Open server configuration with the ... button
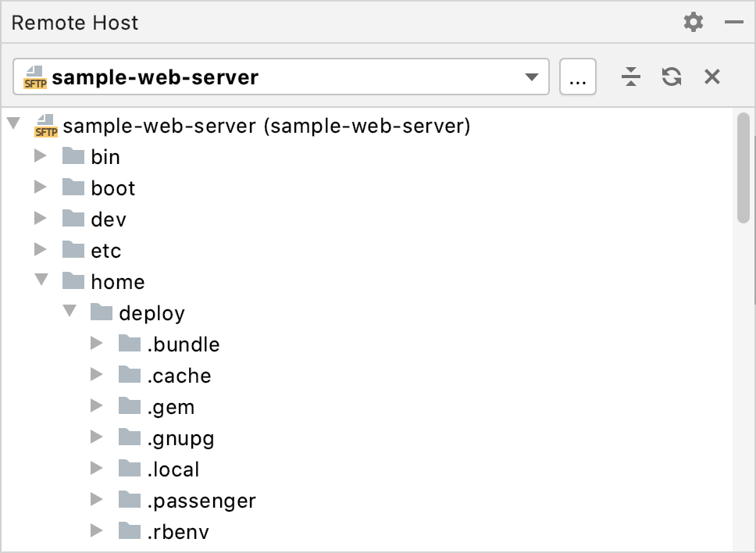The image size is (756, 553). pyautogui.click(x=578, y=77)
